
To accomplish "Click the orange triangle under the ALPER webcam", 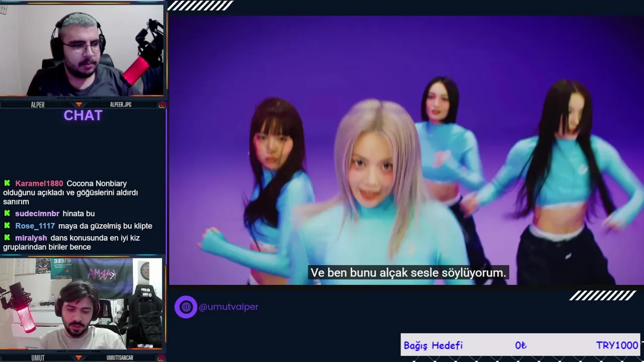I will tap(78, 105).
